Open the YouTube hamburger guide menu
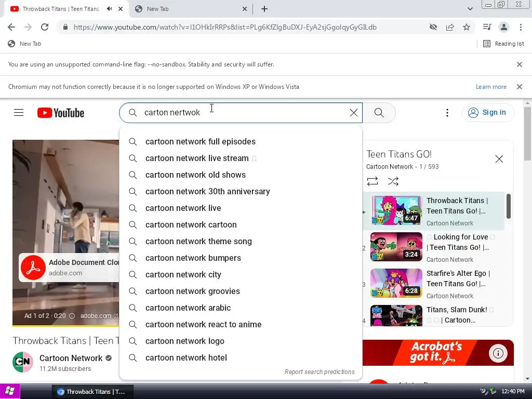This screenshot has width=532, height=399. tap(19, 113)
